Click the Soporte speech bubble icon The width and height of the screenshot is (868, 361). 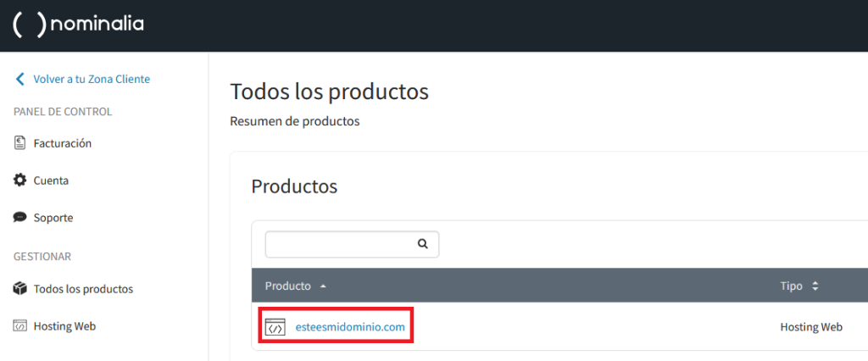pyautogui.click(x=20, y=218)
